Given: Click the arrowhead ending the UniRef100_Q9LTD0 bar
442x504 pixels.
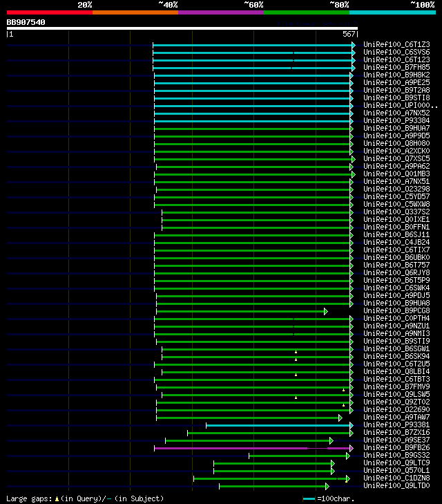Looking at the screenshot, I should pyautogui.click(x=327, y=486).
